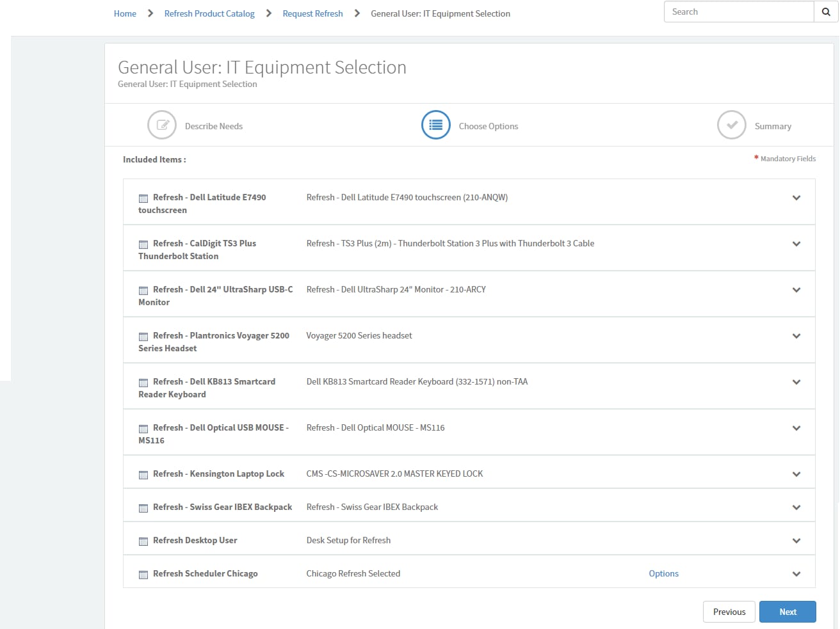Click description text 'Refresh - Swiss Gear IBEX Backpack'
This screenshot has height=629, width=840.
coord(373,507)
